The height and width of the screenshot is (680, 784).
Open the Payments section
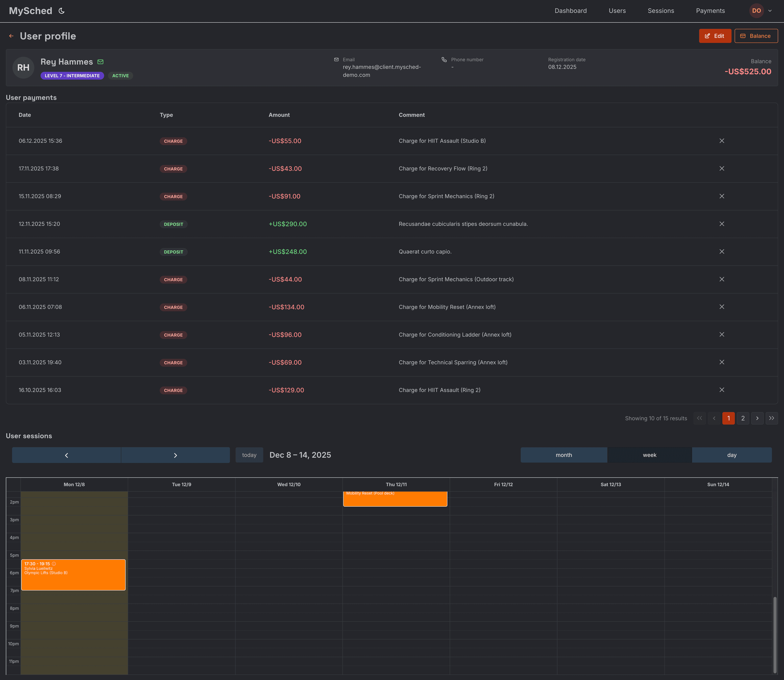710,11
